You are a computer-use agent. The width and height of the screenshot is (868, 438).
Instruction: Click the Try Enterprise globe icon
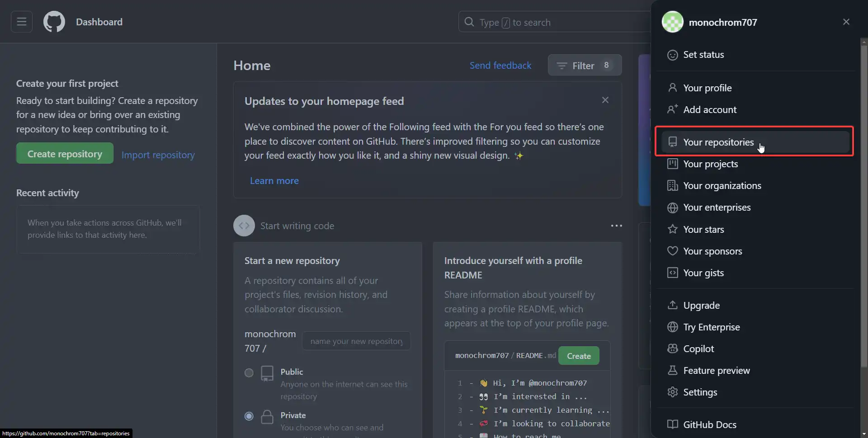coord(673,327)
